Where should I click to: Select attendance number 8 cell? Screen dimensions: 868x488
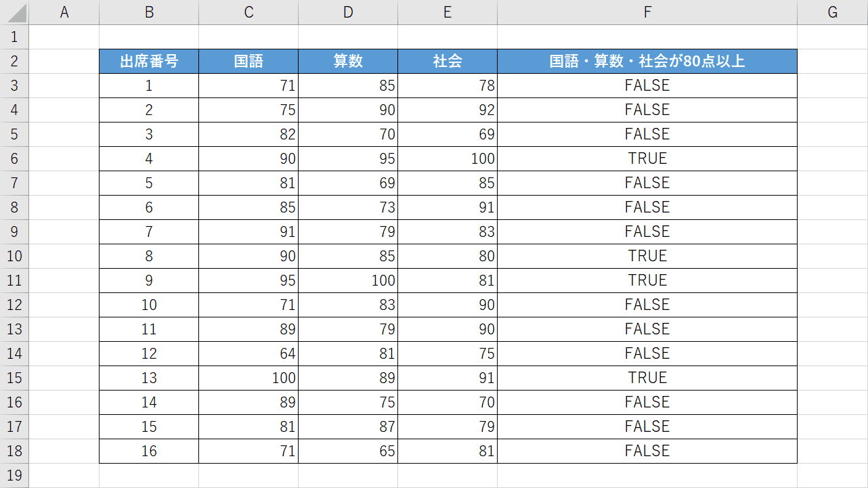[149, 256]
